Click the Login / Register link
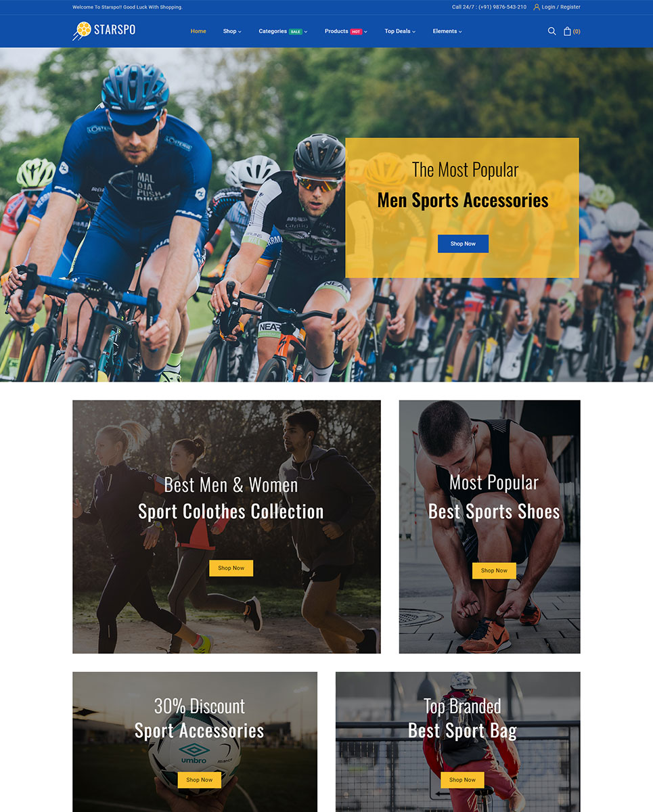653x812 pixels. pyautogui.click(x=561, y=7)
